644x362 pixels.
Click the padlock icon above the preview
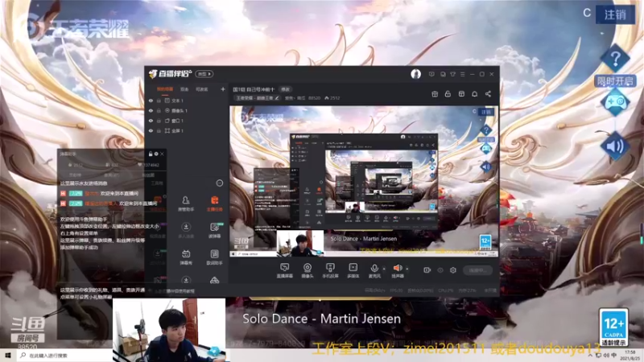tap(448, 94)
